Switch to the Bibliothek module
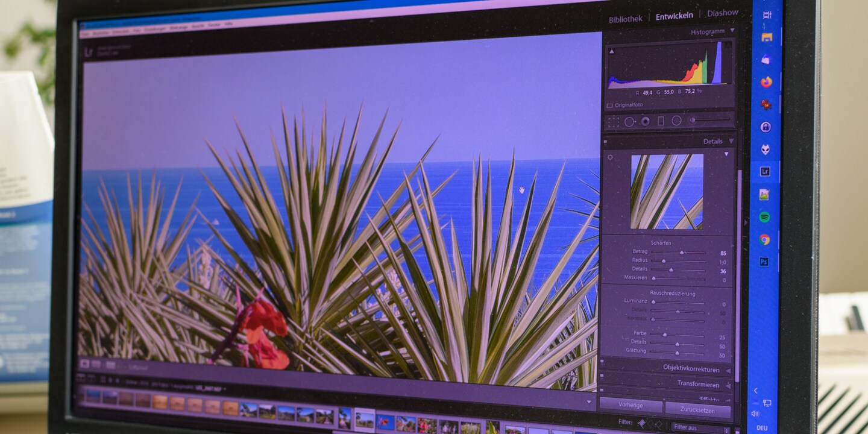The width and height of the screenshot is (868, 434). [625, 19]
